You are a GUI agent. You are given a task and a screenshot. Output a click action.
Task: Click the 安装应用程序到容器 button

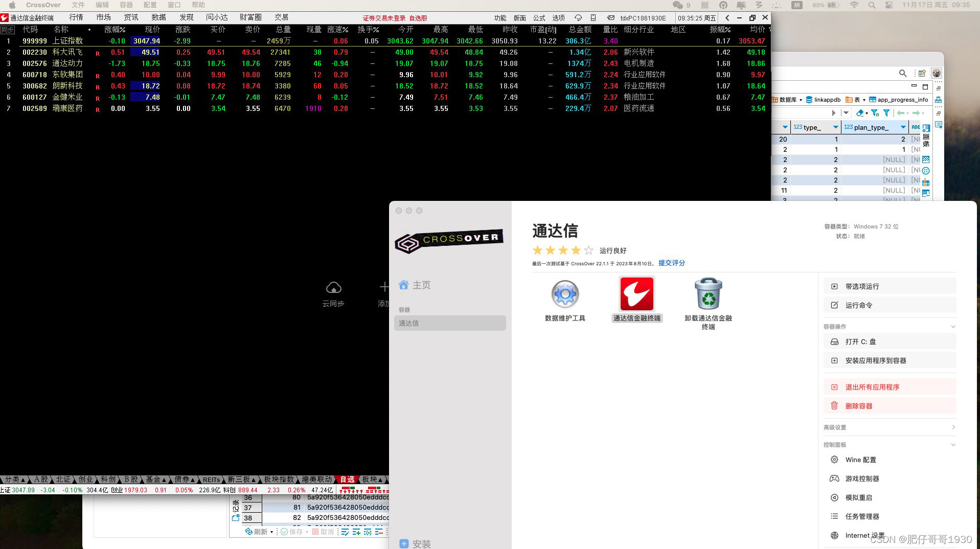point(890,360)
